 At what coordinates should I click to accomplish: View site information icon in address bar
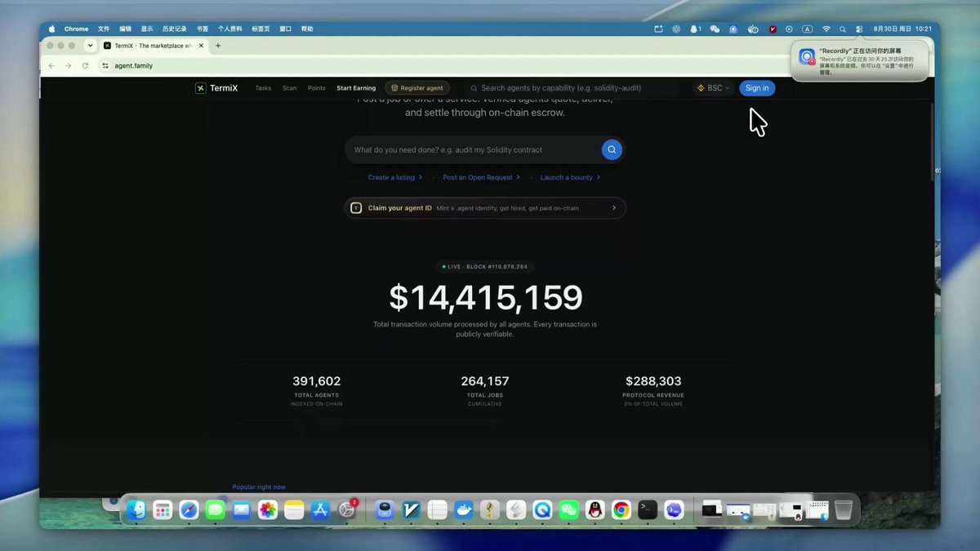[105, 65]
